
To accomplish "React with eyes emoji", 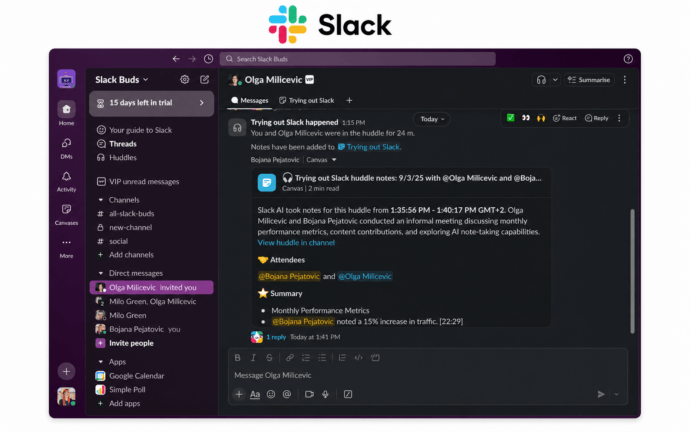I will point(526,118).
